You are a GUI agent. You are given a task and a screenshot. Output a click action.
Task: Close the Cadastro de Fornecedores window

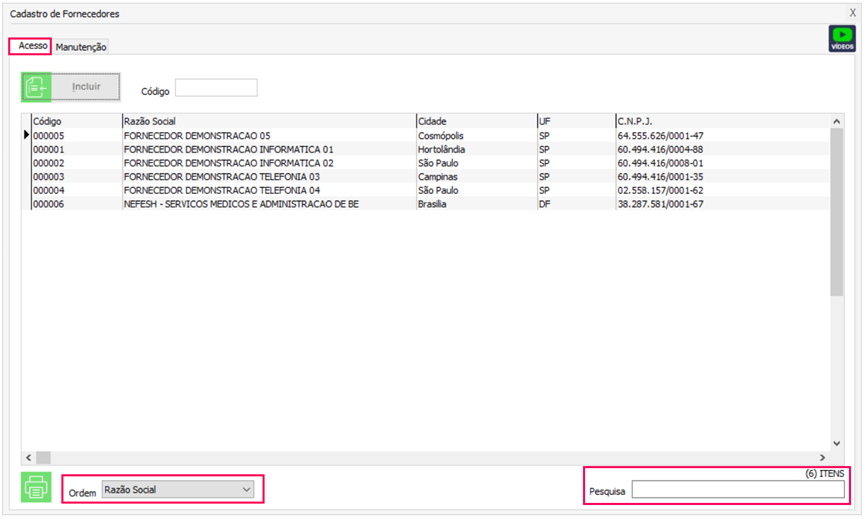[x=852, y=13]
